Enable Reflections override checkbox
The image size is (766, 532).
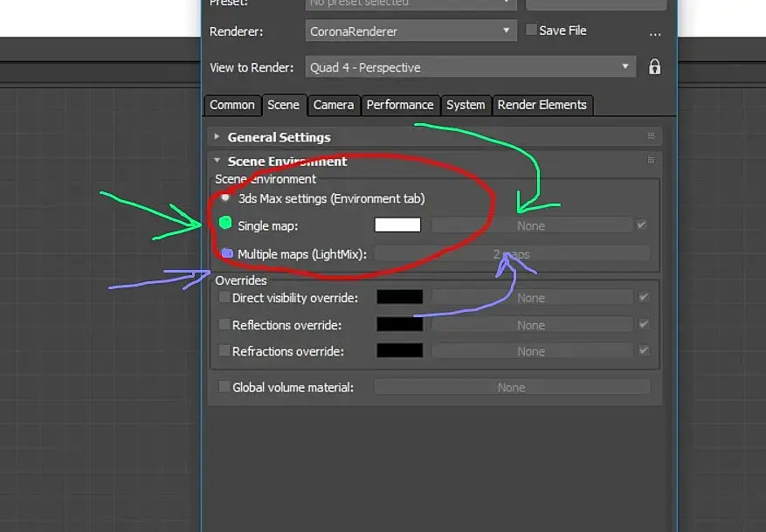coord(224,324)
